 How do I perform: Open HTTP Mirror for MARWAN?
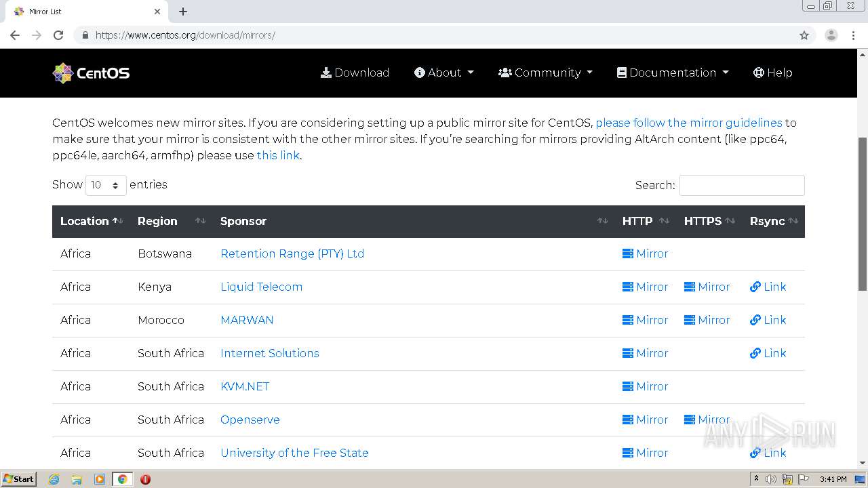point(645,320)
